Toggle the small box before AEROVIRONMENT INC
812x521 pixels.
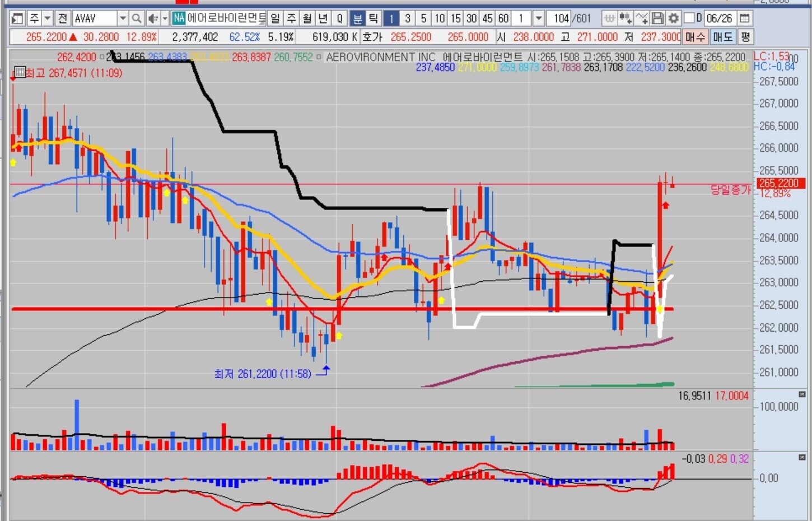319,57
